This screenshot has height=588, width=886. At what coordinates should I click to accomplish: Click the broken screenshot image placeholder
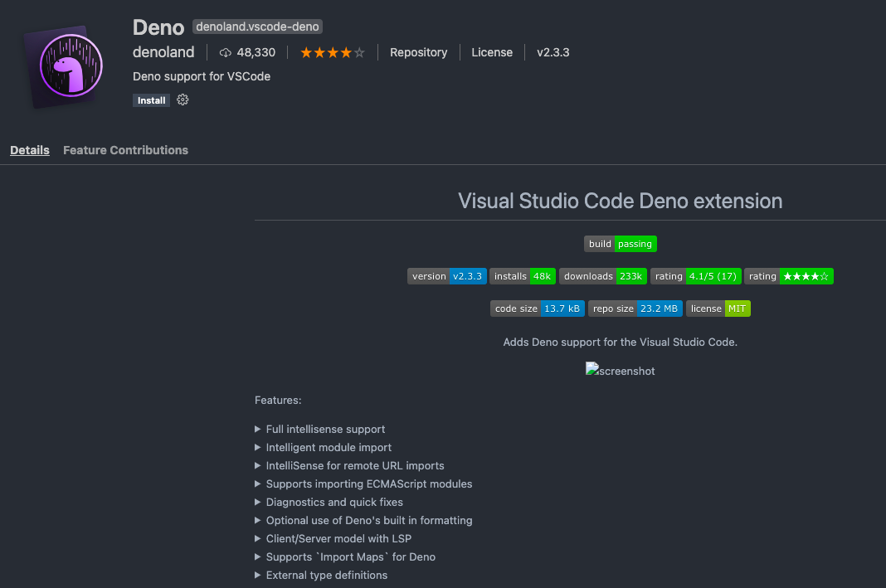click(x=620, y=371)
